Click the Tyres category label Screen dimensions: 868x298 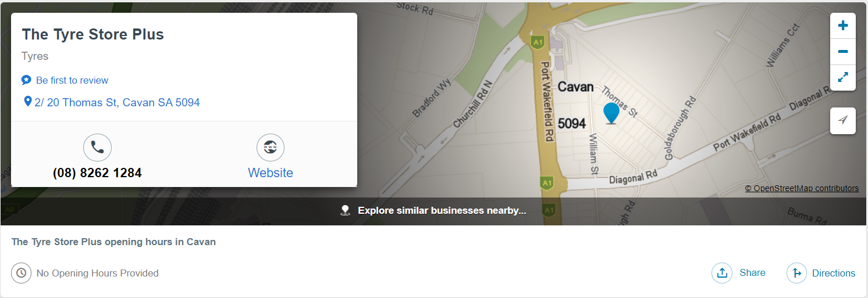pyautogui.click(x=35, y=56)
